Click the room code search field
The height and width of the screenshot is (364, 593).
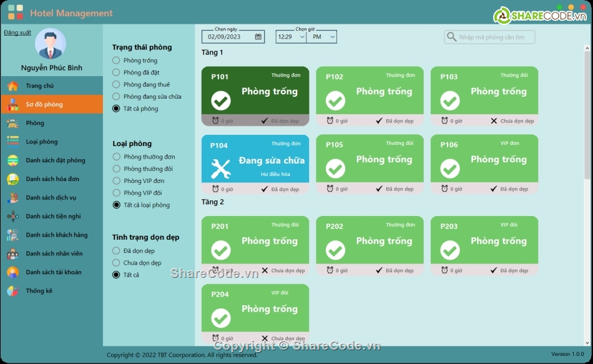(495, 37)
